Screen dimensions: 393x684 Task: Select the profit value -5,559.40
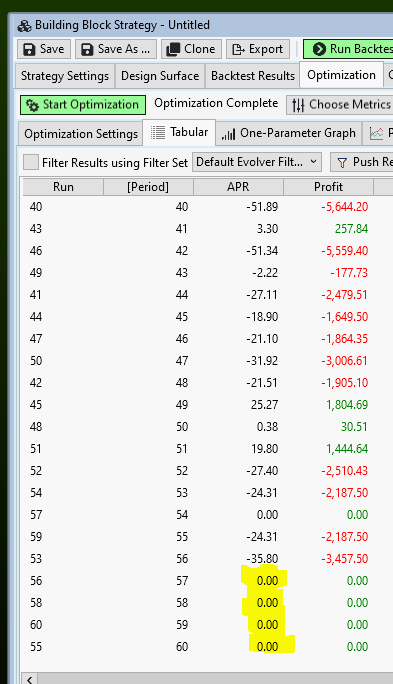coord(345,251)
